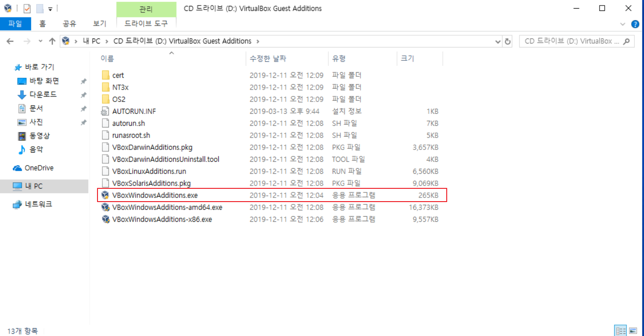Open 다운로드 in navigation pane
This screenshot has width=644, height=336.
(x=43, y=95)
